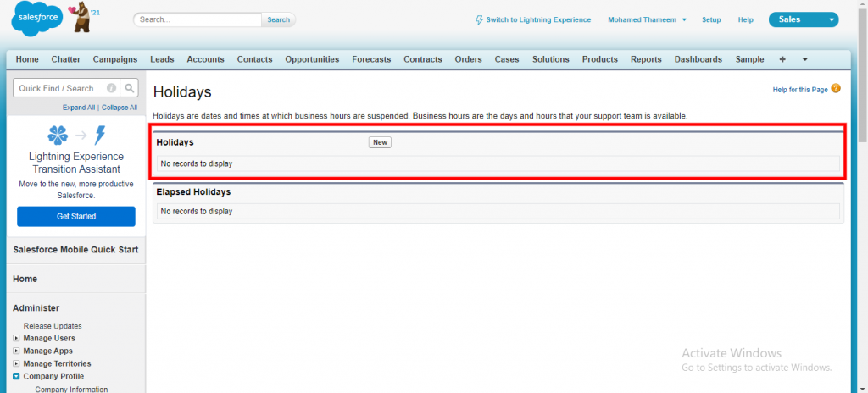Click the New holiday button
The width and height of the screenshot is (868, 393).
pyautogui.click(x=380, y=142)
